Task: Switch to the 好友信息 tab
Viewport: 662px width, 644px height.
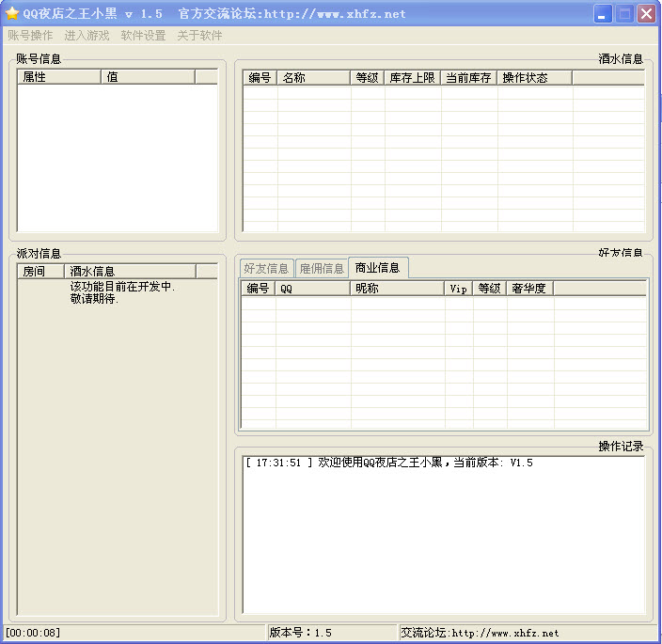Action: coord(266,268)
